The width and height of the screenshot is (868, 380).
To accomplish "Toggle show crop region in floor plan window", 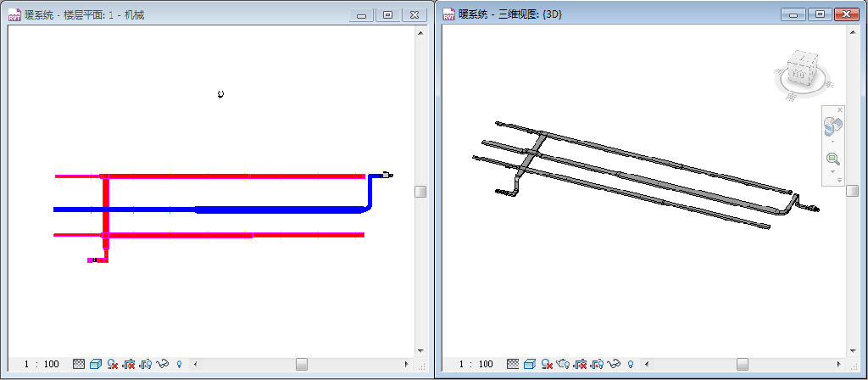I will tap(146, 364).
